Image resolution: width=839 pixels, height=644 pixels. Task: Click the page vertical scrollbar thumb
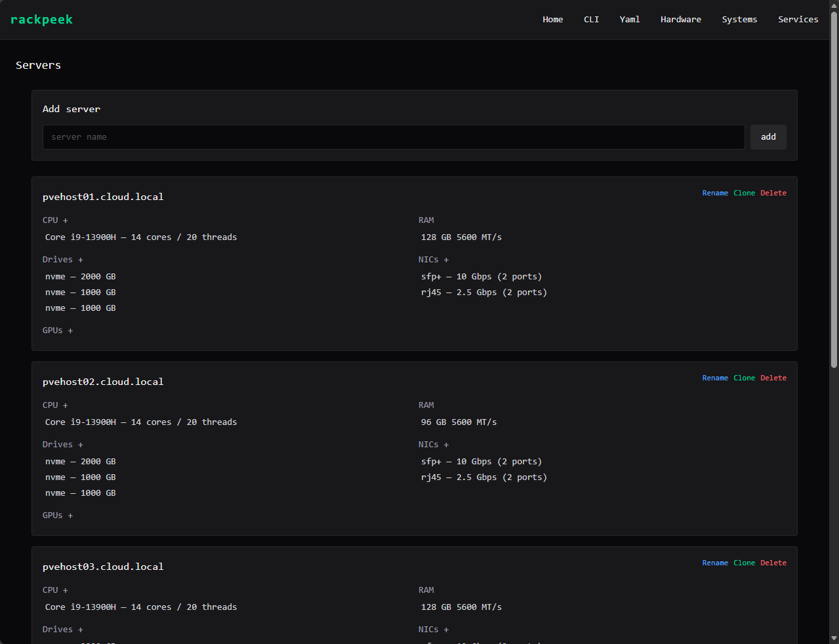click(834, 190)
